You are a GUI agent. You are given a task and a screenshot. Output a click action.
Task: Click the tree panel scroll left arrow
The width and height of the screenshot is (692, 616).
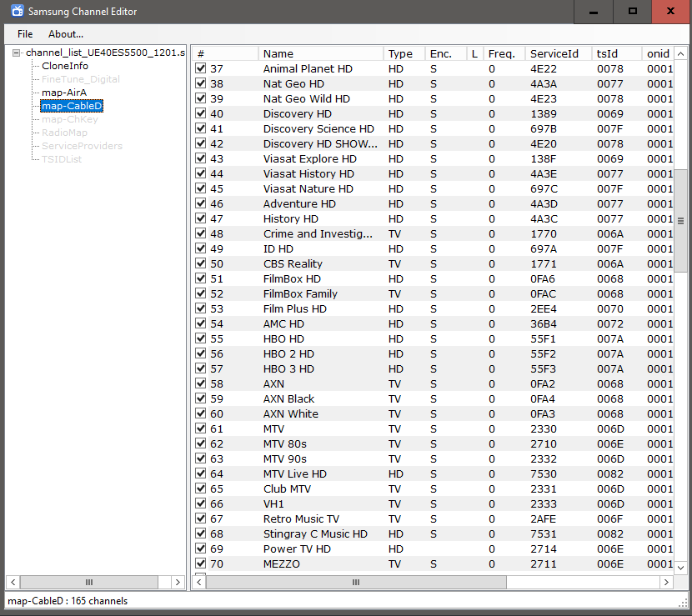click(13, 582)
